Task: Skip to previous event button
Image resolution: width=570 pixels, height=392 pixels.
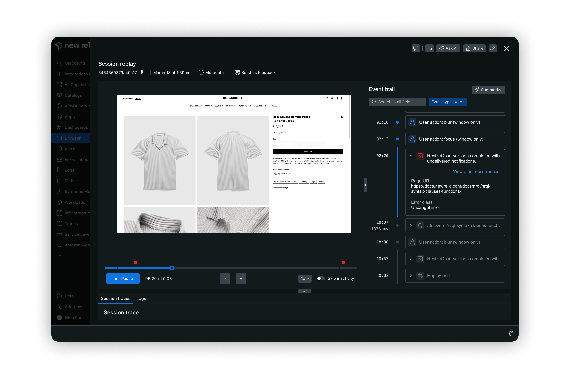Action: click(x=225, y=279)
